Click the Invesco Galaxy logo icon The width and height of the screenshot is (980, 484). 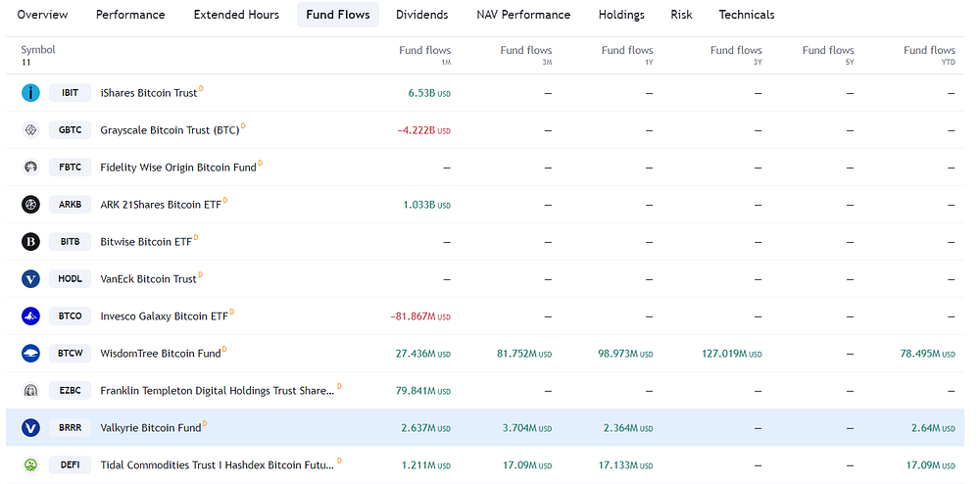[x=30, y=316]
